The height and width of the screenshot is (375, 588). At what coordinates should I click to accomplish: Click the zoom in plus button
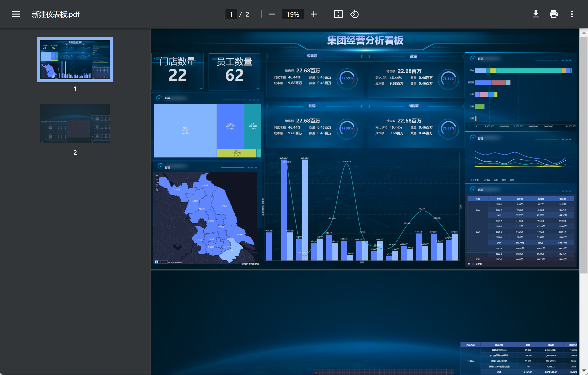[x=314, y=14]
